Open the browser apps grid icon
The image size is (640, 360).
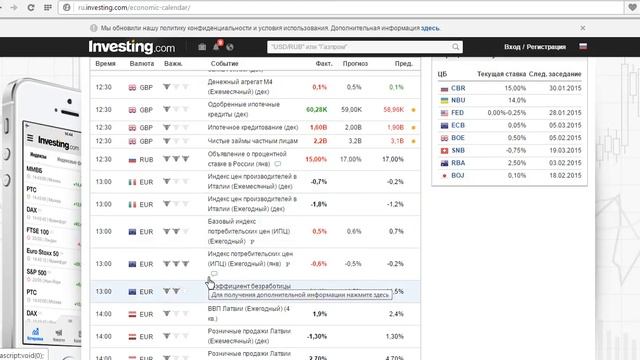point(48,7)
